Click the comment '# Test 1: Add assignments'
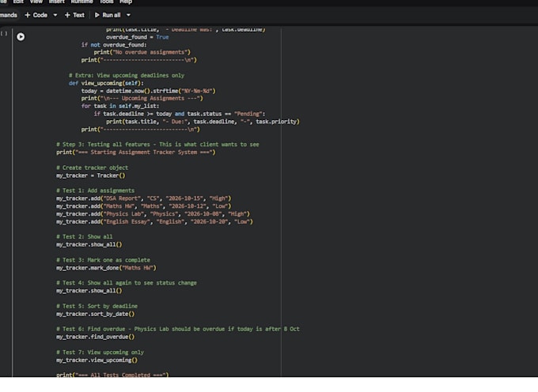 (95, 190)
